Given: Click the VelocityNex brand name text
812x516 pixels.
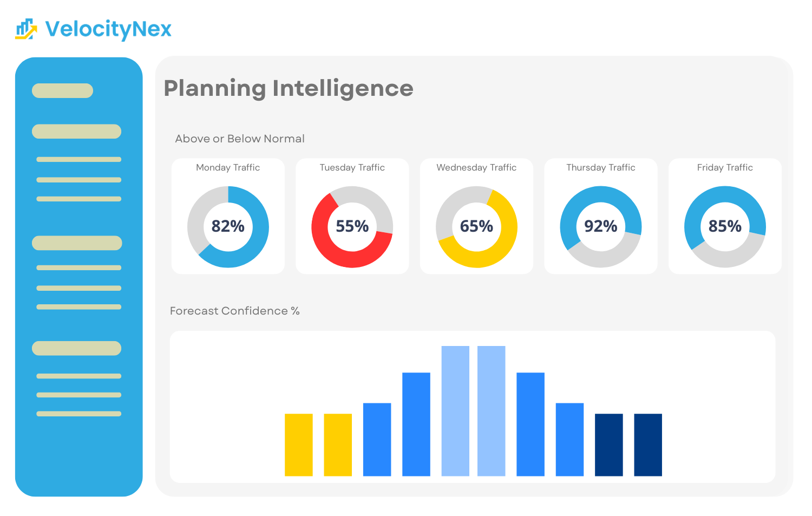Looking at the screenshot, I should point(108,29).
